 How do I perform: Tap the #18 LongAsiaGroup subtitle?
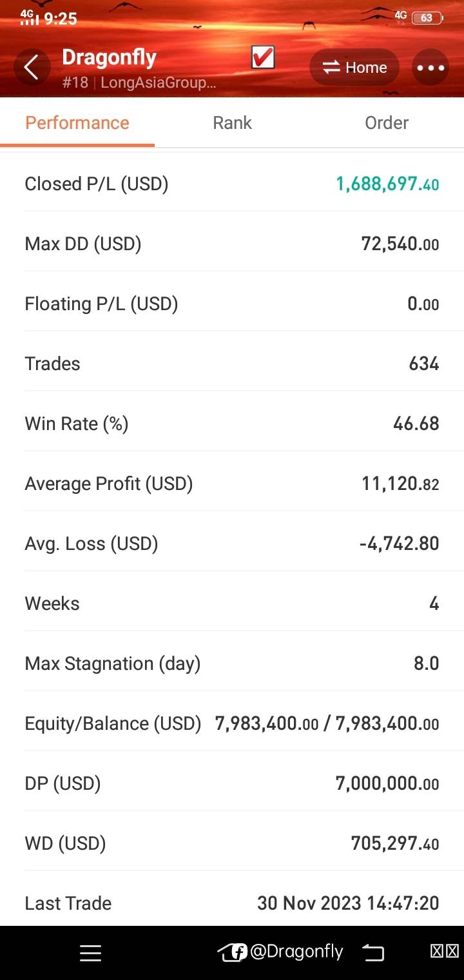(x=139, y=83)
